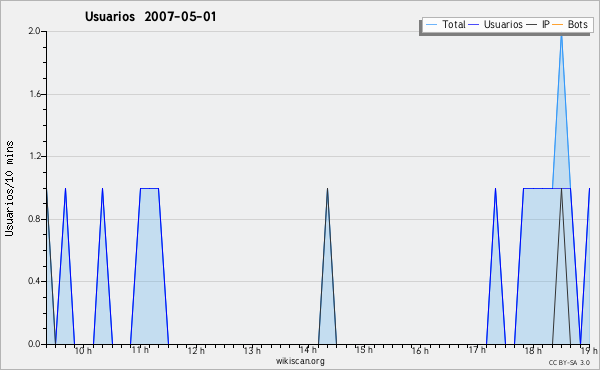Viewport: 600px width, 370px height.
Task: Click the y-axis label 'Usuarios/10 mins'
Action: tap(9, 188)
